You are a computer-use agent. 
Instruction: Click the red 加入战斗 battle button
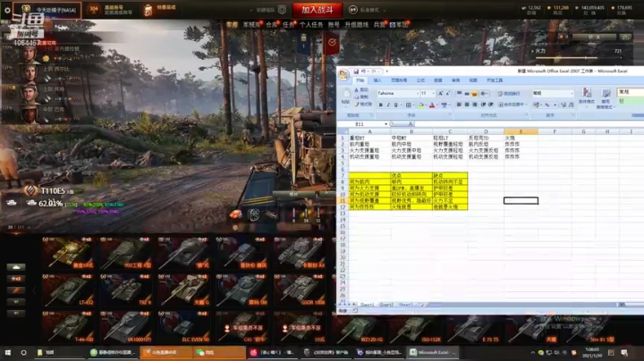pos(317,10)
